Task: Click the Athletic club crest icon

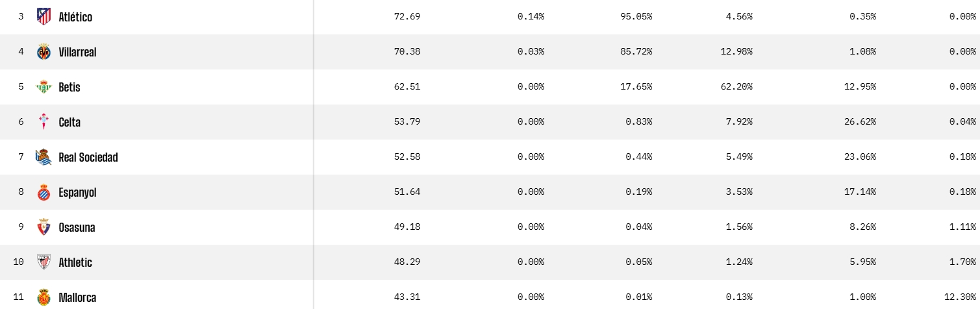Action: [44, 262]
